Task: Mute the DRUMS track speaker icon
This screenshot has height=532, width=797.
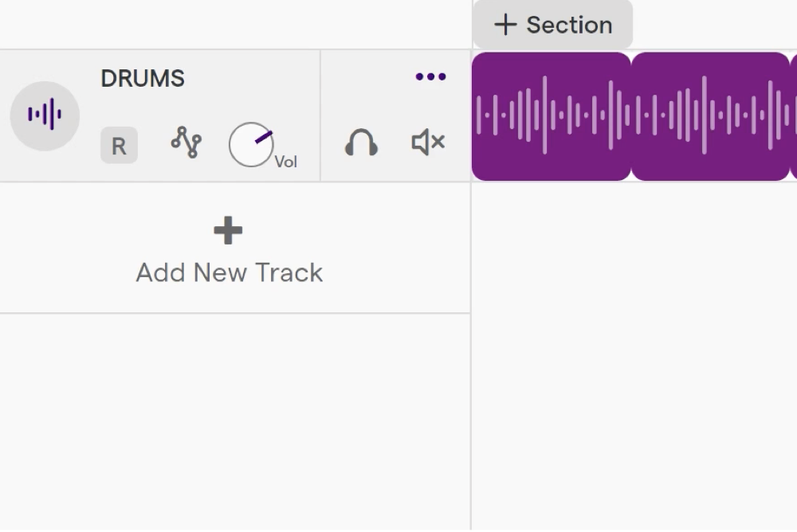Action: coord(428,143)
